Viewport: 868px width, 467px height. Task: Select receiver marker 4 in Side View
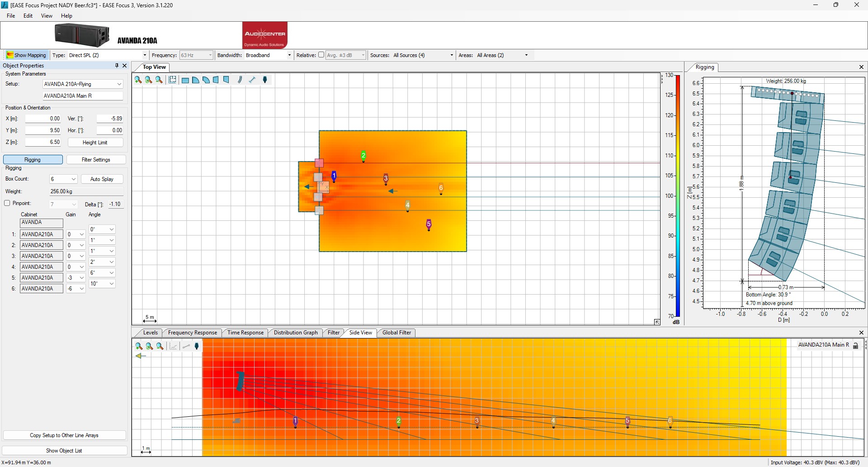point(553,422)
